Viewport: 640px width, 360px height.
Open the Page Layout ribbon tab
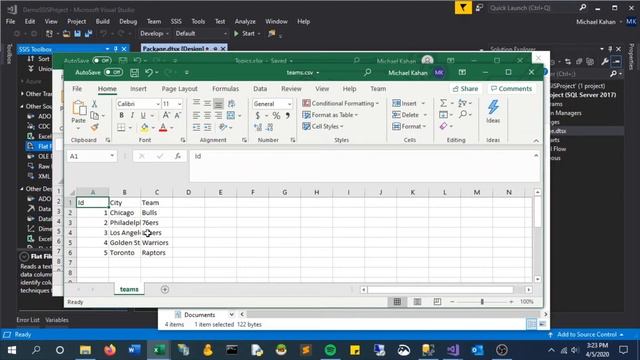(179, 89)
